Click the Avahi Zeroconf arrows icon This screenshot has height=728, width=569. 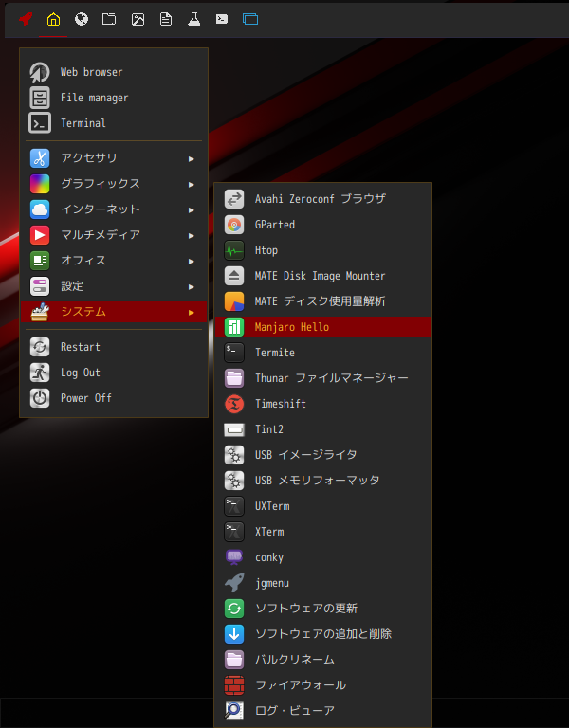(234, 199)
